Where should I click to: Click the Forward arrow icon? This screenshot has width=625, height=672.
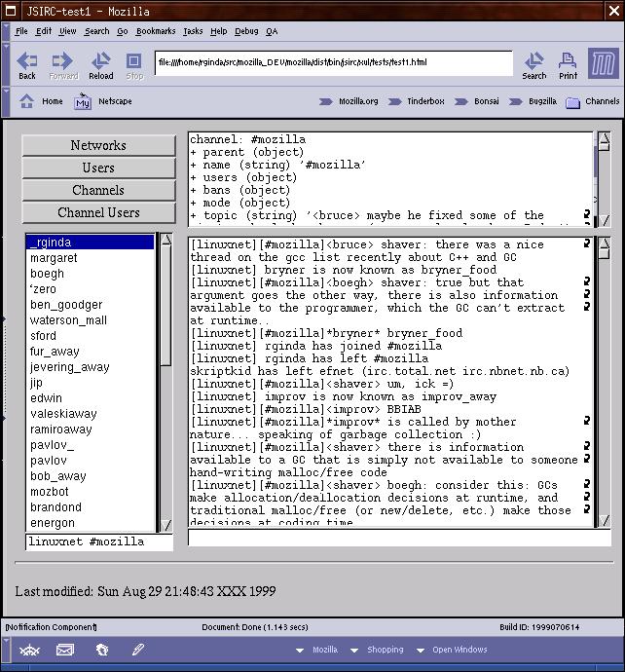click(62, 61)
